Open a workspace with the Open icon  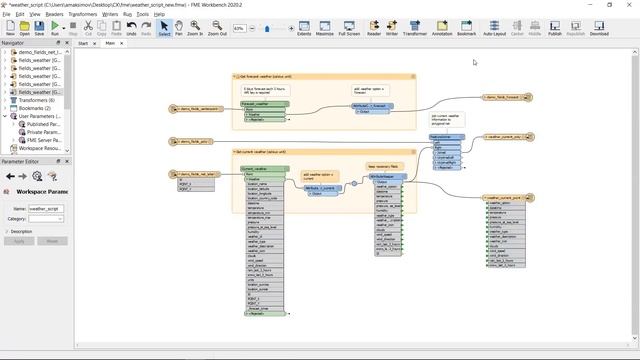[x=24, y=28]
